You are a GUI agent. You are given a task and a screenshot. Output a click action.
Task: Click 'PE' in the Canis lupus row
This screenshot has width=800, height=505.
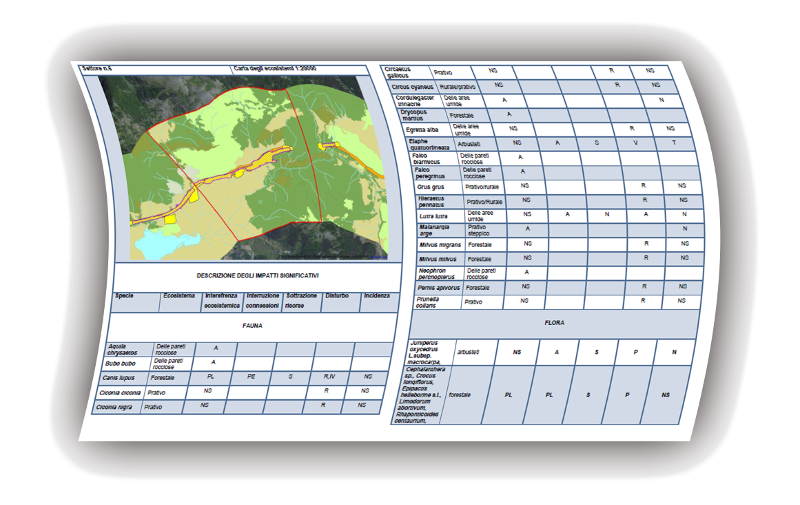(x=251, y=377)
